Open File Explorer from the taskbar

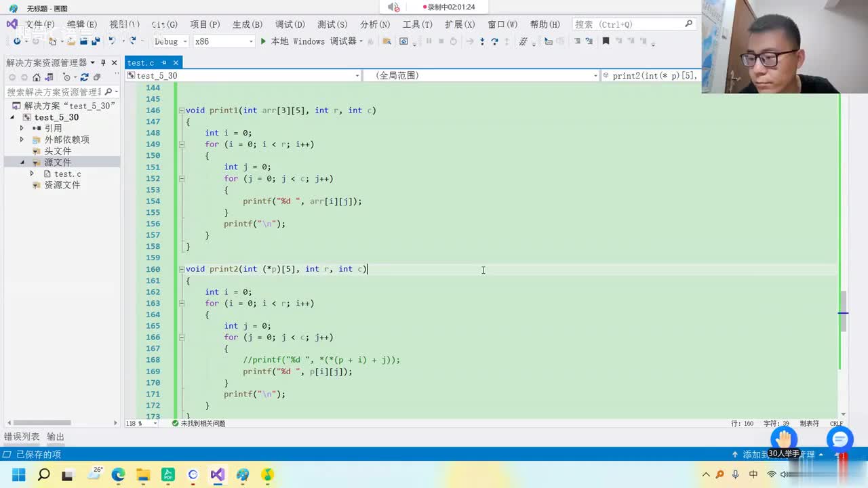point(143,474)
